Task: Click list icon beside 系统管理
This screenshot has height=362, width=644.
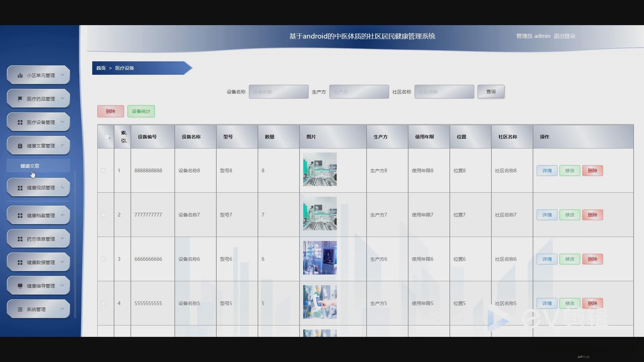Action: (x=20, y=309)
